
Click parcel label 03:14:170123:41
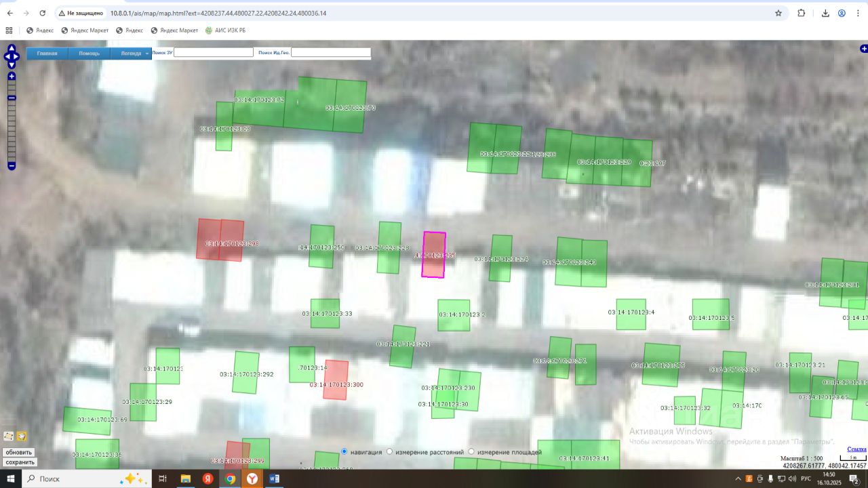[585, 459]
